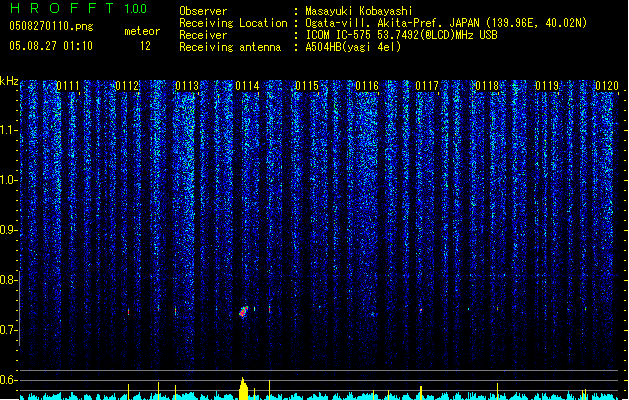Click the kHz axis label

[9, 81]
